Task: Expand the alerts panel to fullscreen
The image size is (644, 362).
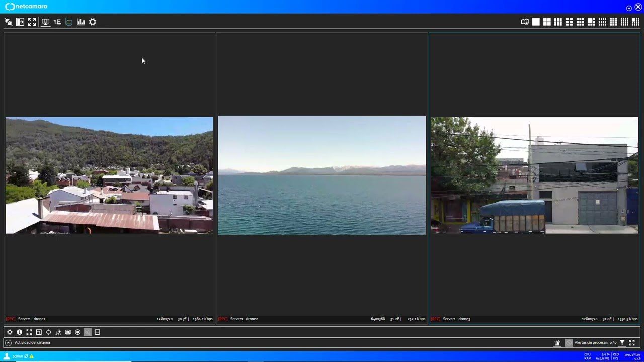Action: pyautogui.click(x=632, y=343)
